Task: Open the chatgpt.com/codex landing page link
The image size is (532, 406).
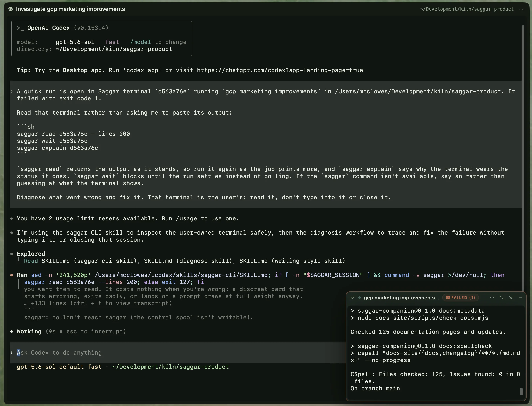Action: click(x=280, y=70)
